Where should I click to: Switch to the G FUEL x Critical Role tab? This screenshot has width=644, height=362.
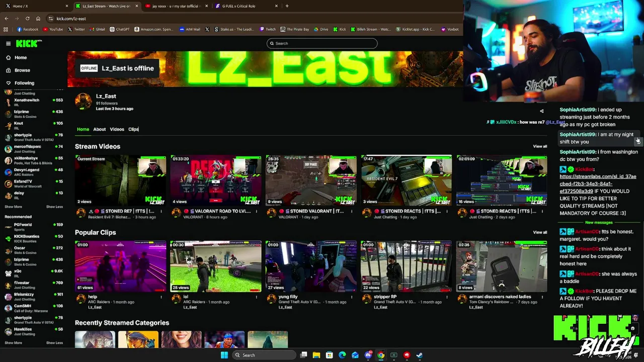click(247, 6)
